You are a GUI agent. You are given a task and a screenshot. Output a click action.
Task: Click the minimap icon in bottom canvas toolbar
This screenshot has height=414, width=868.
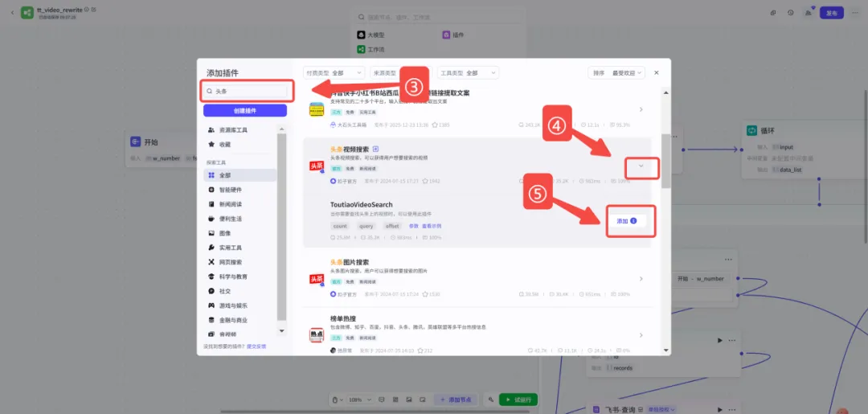423,400
